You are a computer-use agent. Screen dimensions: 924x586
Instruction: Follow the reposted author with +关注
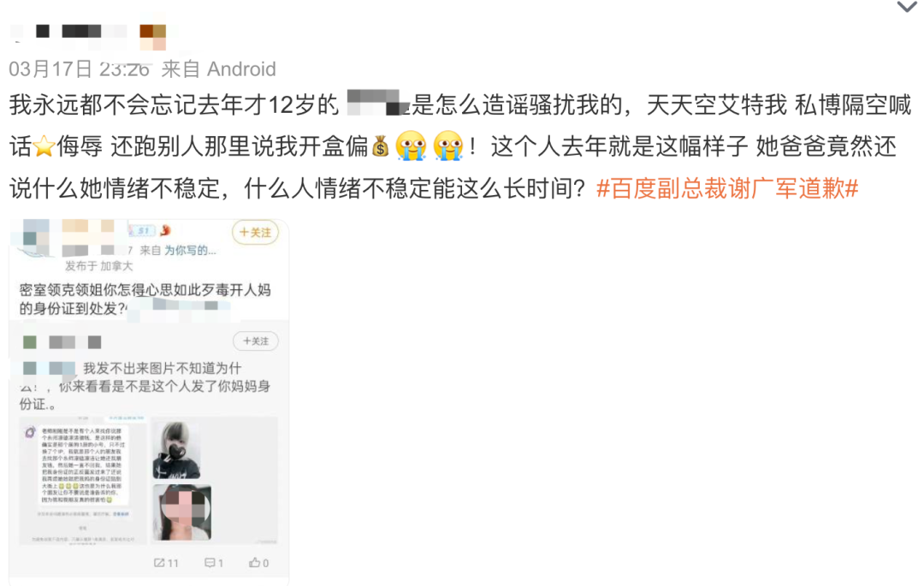[x=255, y=233]
